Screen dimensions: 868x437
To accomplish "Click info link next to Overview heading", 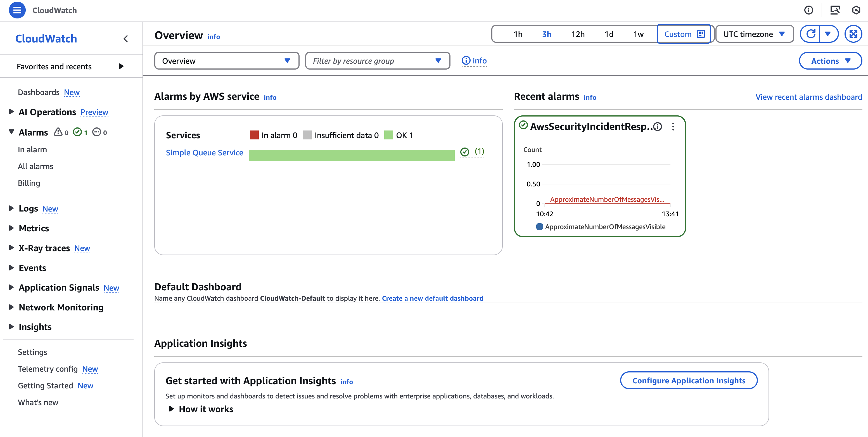I will click(214, 37).
